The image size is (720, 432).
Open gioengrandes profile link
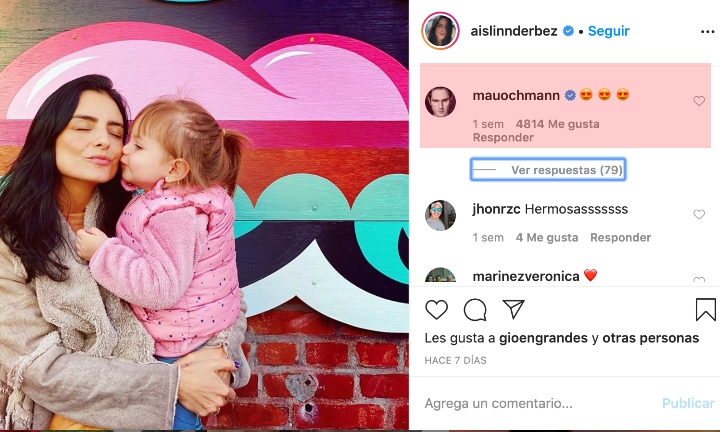[543, 338]
